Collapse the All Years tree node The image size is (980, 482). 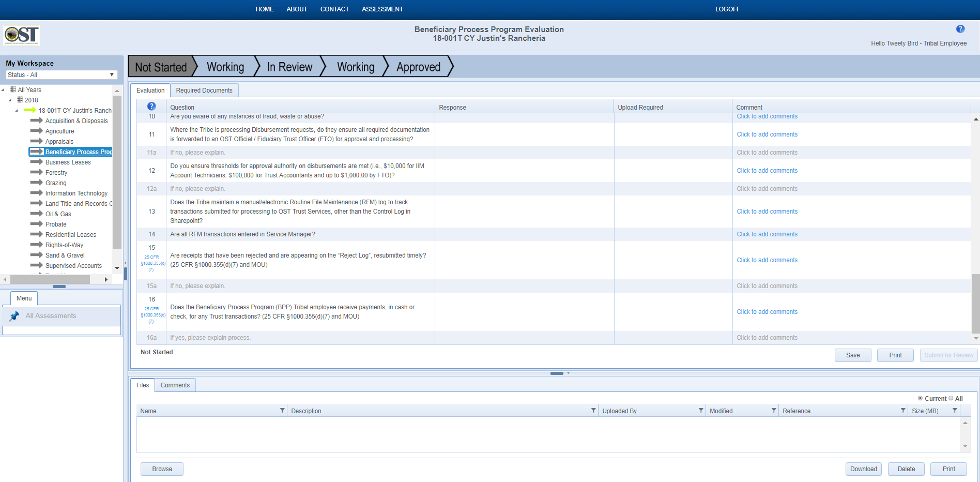pos(3,90)
